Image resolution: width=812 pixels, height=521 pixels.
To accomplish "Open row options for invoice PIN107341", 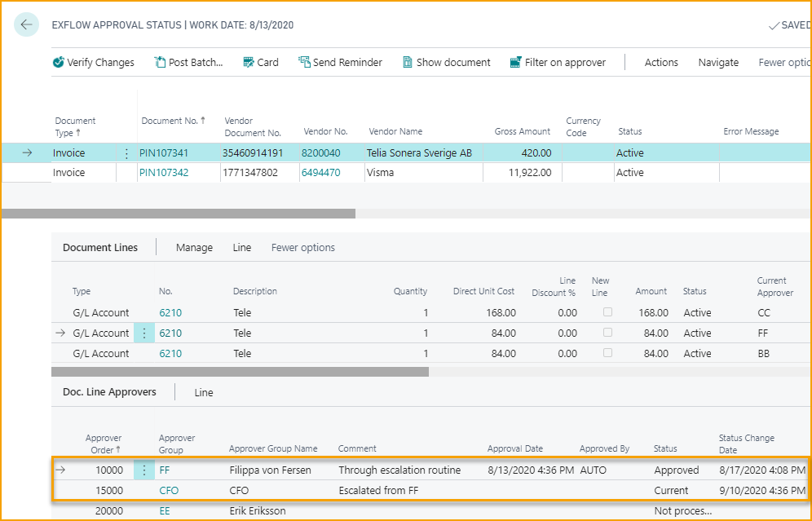I will [126, 153].
